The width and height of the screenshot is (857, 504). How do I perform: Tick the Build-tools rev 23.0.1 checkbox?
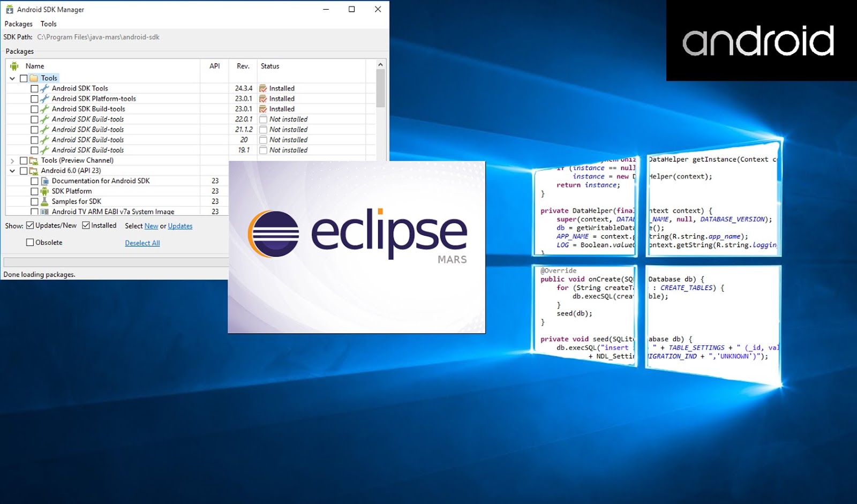point(34,109)
